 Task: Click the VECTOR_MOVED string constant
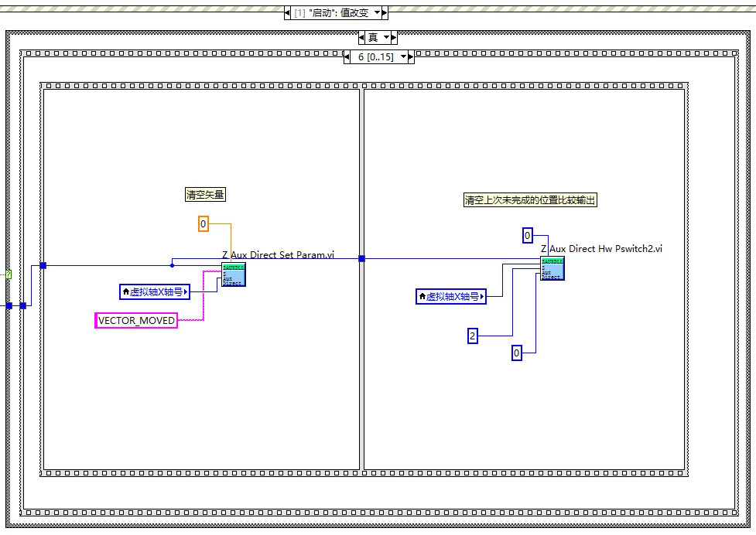pos(136,321)
